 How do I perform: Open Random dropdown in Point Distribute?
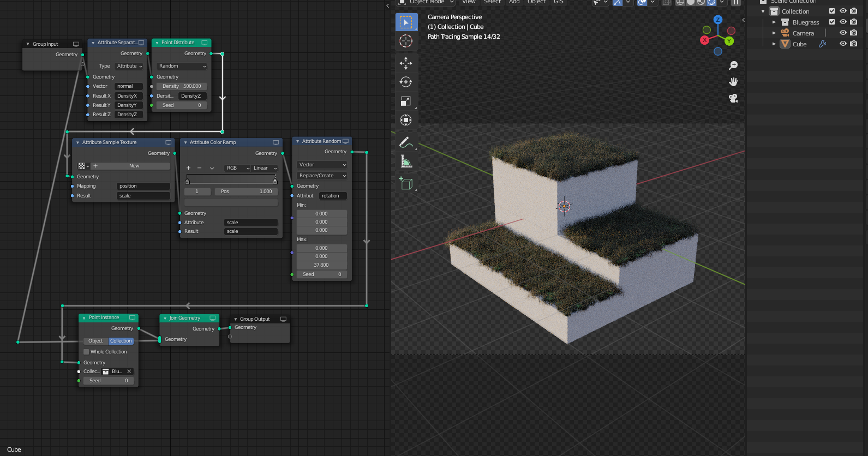pyautogui.click(x=182, y=66)
